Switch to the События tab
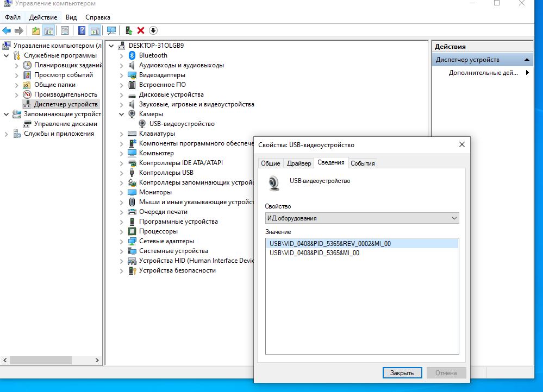Viewport: 543px width, 392px height. coord(363,162)
